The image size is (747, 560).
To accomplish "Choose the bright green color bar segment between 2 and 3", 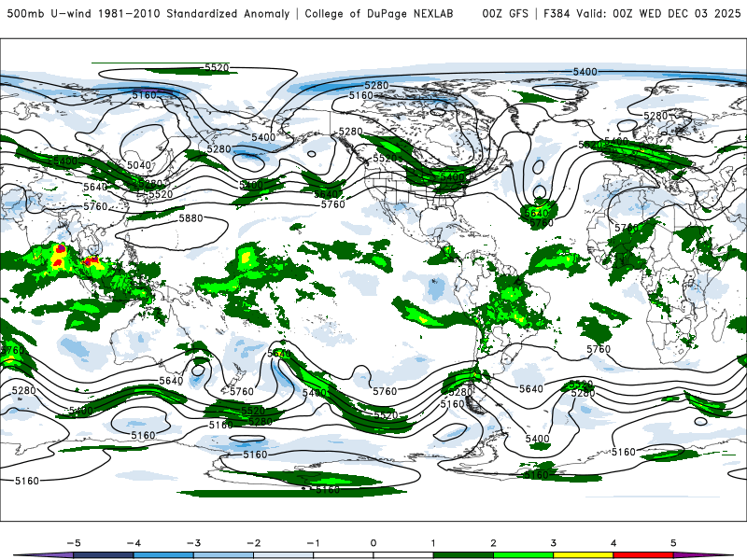I will click(x=524, y=555).
